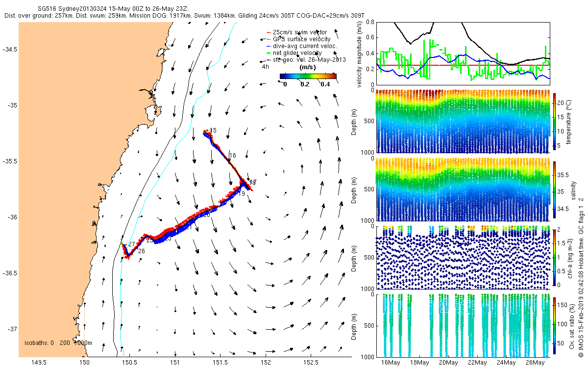
Task: Click the map latitude tick '-35.5'
Action: pyautogui.click(x=9, y=161)
